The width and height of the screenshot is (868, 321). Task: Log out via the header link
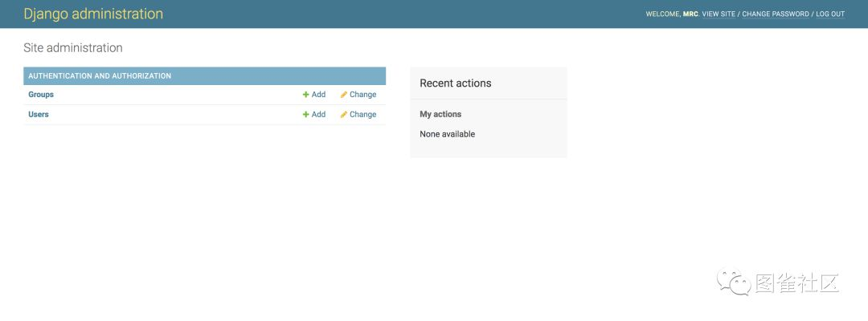830,14
